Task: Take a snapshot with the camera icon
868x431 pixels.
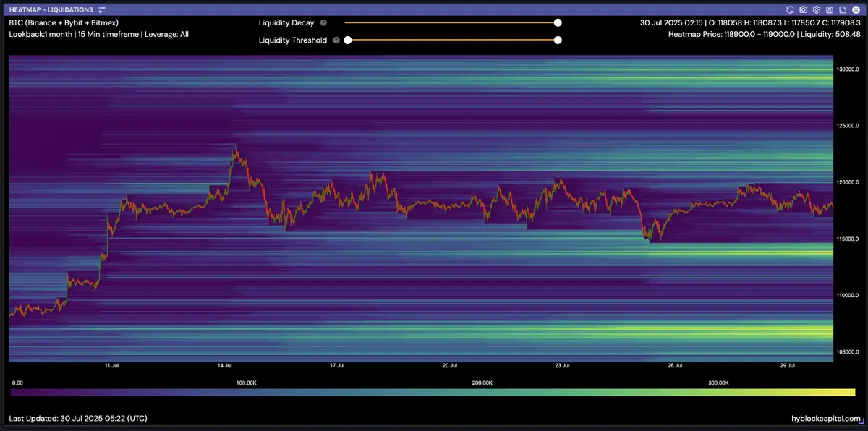Action: pos(803,9)
